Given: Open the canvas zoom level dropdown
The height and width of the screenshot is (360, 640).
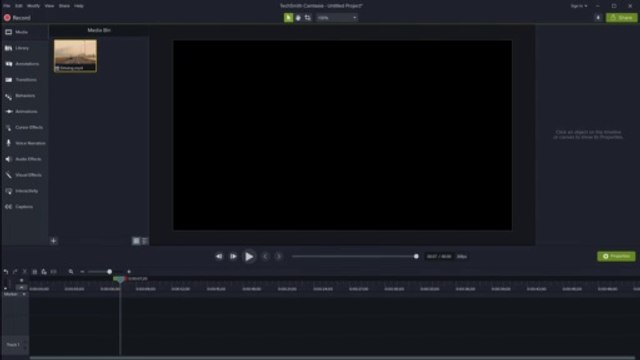Looking at the screenshot, I should [x=337, y=18].
